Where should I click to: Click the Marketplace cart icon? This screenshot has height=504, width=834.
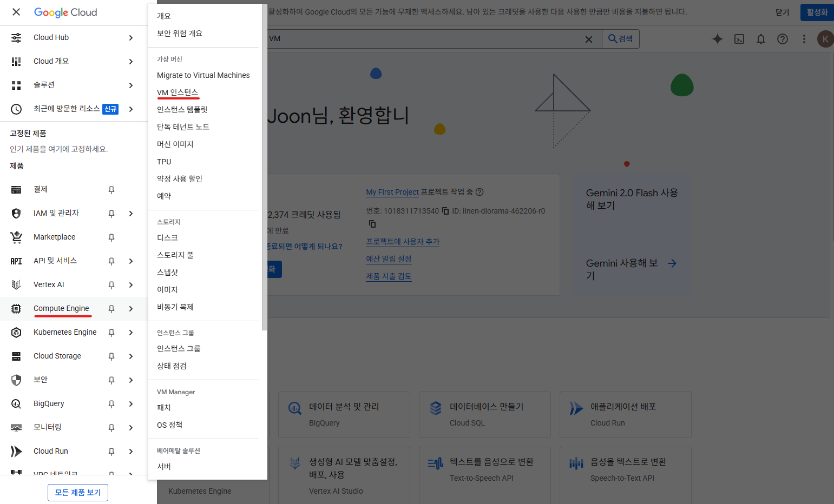(16, 237)
